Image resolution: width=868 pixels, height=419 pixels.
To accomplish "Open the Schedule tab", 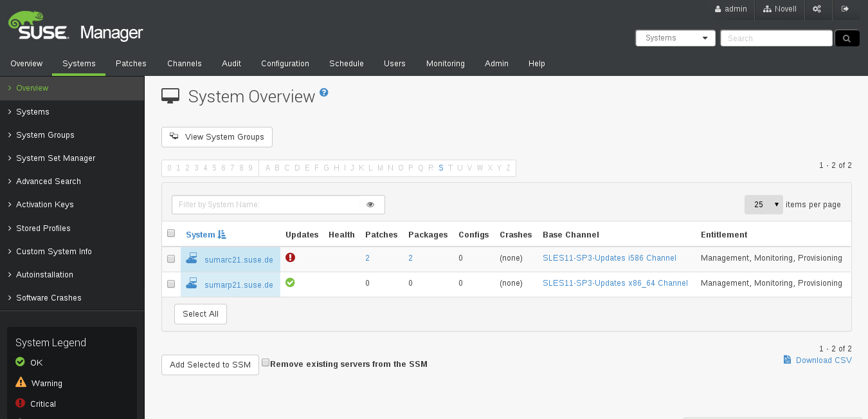I will click(347, 64).
